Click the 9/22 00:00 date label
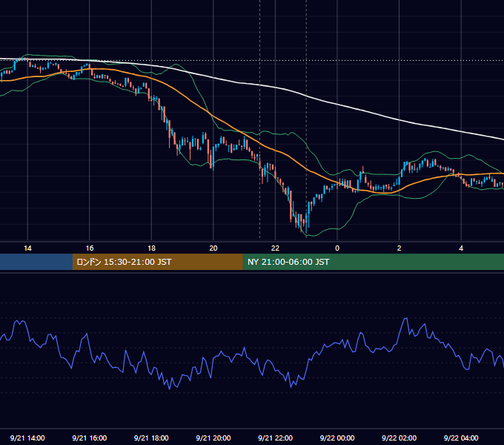Screen dimensions: 504x445 [x=337, y=438]
